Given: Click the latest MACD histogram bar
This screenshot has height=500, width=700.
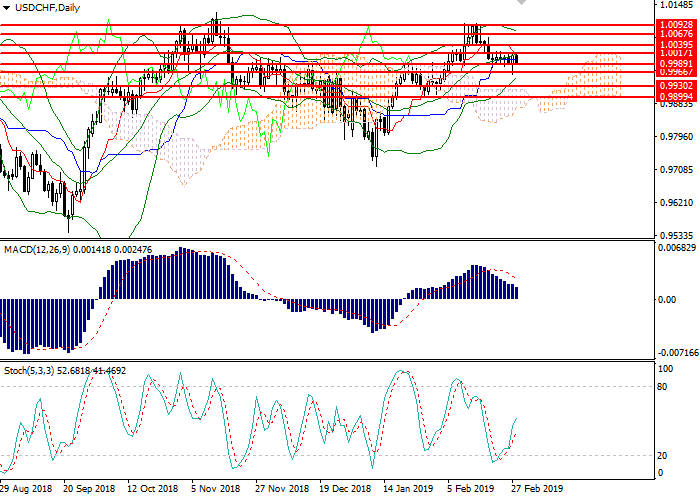Looking at the screenshot, I should 516,292.
